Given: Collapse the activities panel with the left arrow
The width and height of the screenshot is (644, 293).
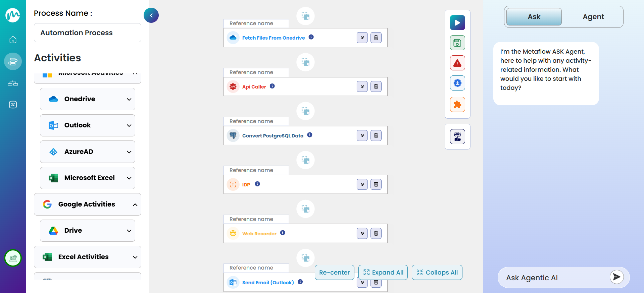Looking at the screenshot, I should [151, 15].
